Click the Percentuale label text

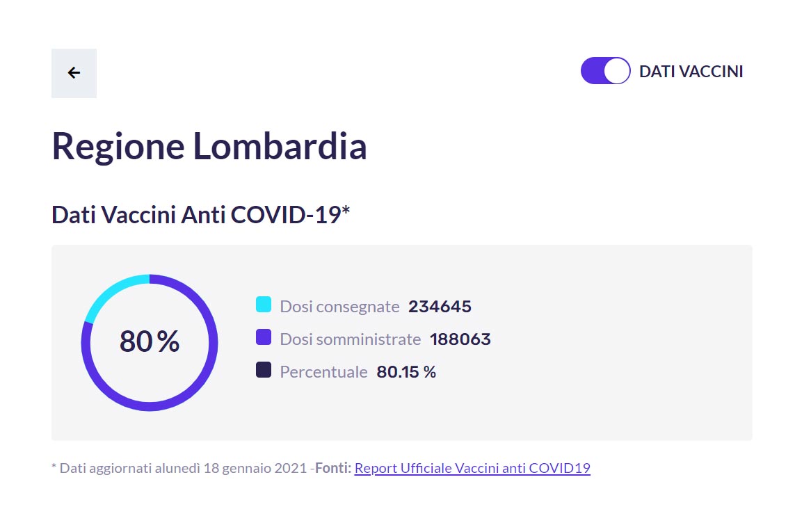coord(324,372)
